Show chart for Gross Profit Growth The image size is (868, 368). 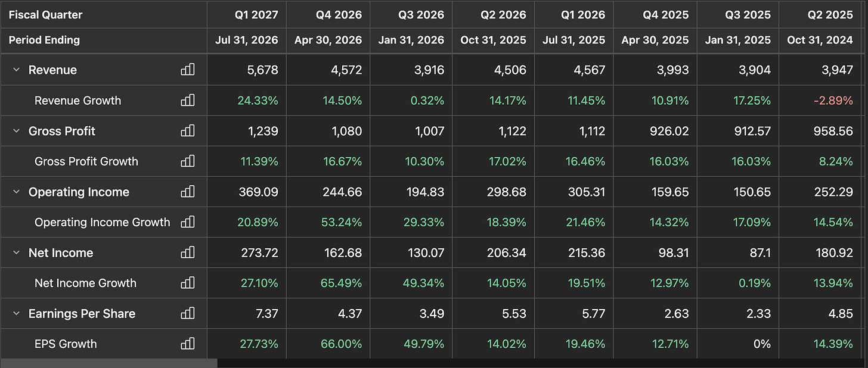pyautogui.click(x=188, y=161)
